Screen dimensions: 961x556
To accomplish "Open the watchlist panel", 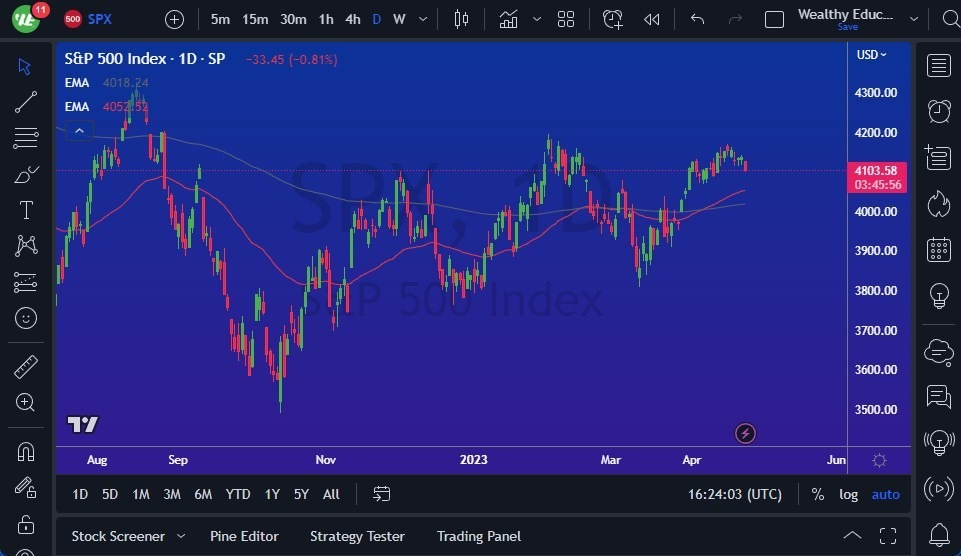I will [x=939, y=66].
